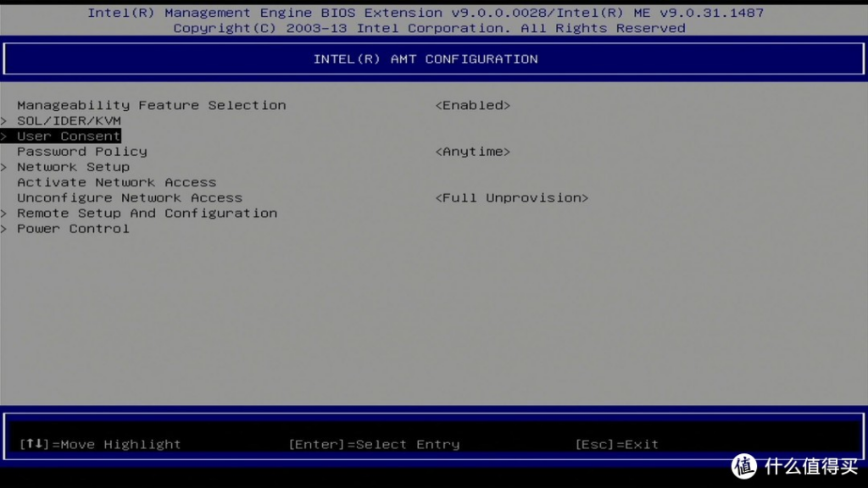Viewport: 868px width, 488px height.
Task: Click the arrow marker before SOL/IDER/KVM
Action: click(4, 121)
